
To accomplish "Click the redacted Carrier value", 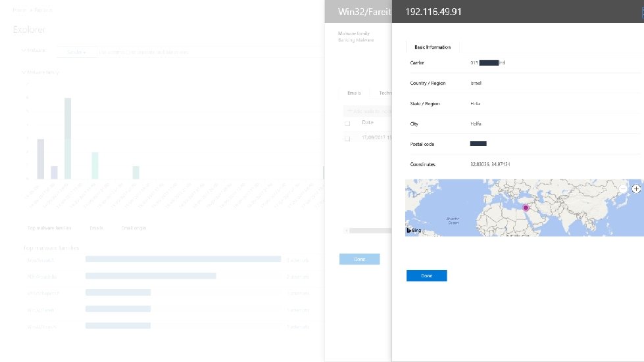I will tap(487, 62).
